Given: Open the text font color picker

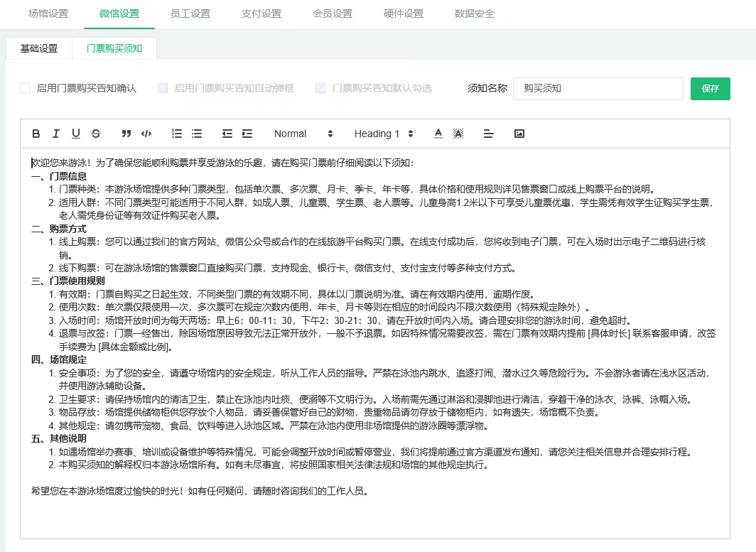Looking at the screenshot, I should pos(438,134).
